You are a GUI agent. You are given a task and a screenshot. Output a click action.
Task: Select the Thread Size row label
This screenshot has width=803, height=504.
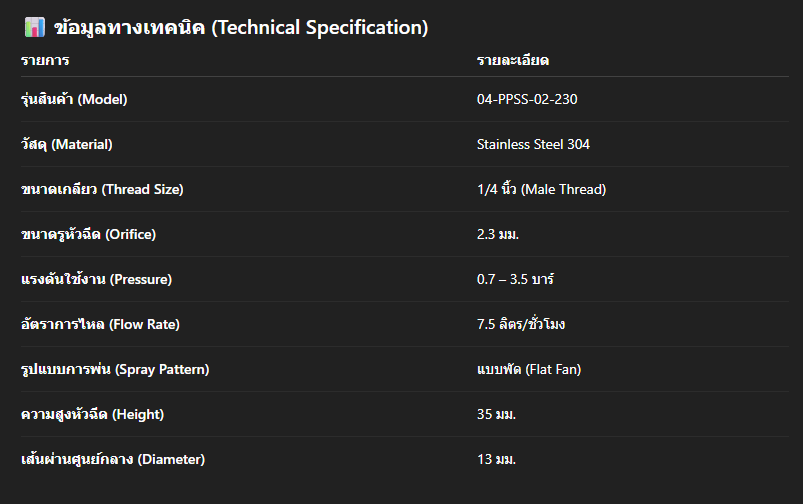pos(102,189)
